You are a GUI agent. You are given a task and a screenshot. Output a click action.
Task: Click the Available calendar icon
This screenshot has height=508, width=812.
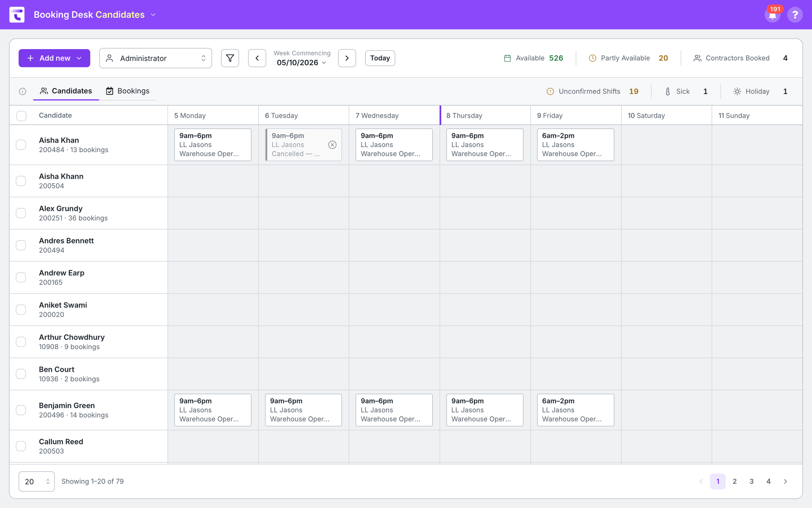[507, 58]
